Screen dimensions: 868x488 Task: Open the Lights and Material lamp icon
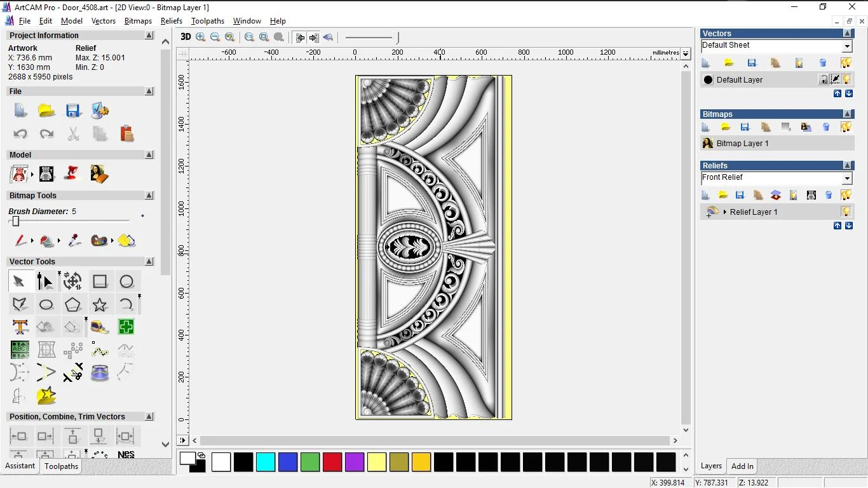(72, 173)
